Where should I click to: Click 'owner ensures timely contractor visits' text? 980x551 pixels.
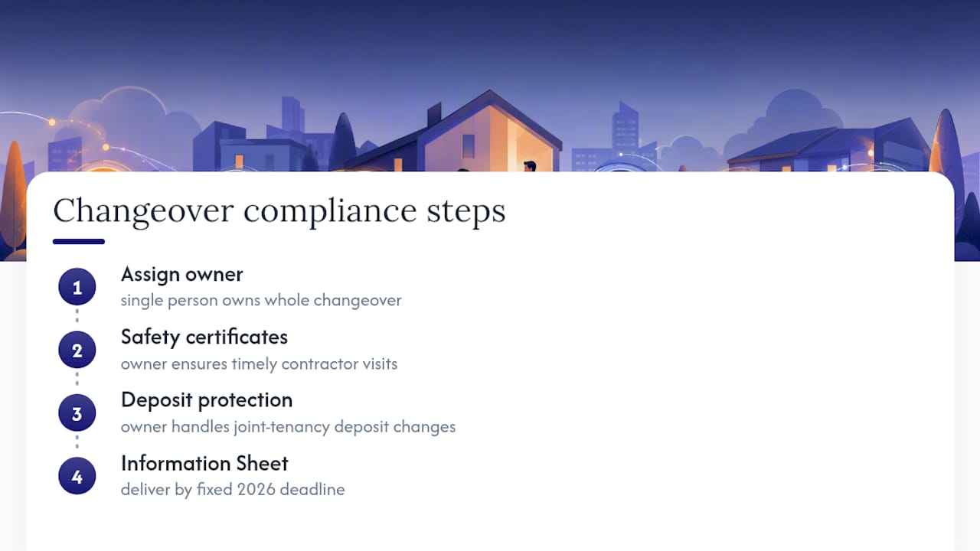(259, 364)
